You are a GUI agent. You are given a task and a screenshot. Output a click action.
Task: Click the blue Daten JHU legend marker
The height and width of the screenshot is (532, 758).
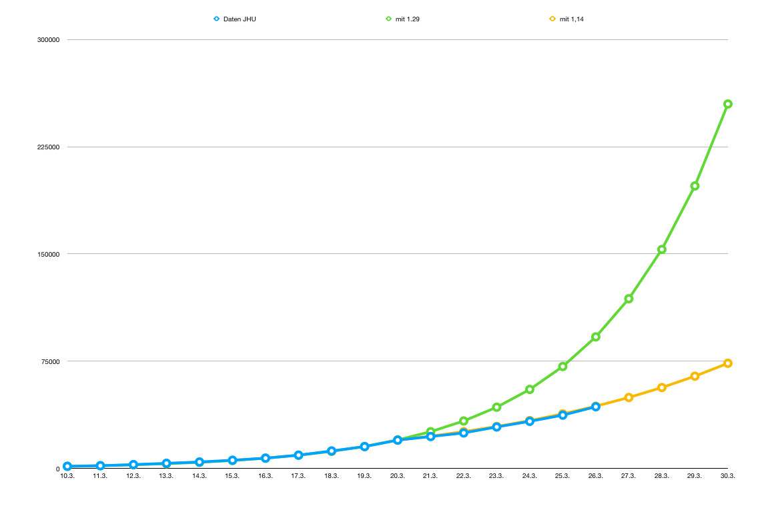[x=216, y=19]
